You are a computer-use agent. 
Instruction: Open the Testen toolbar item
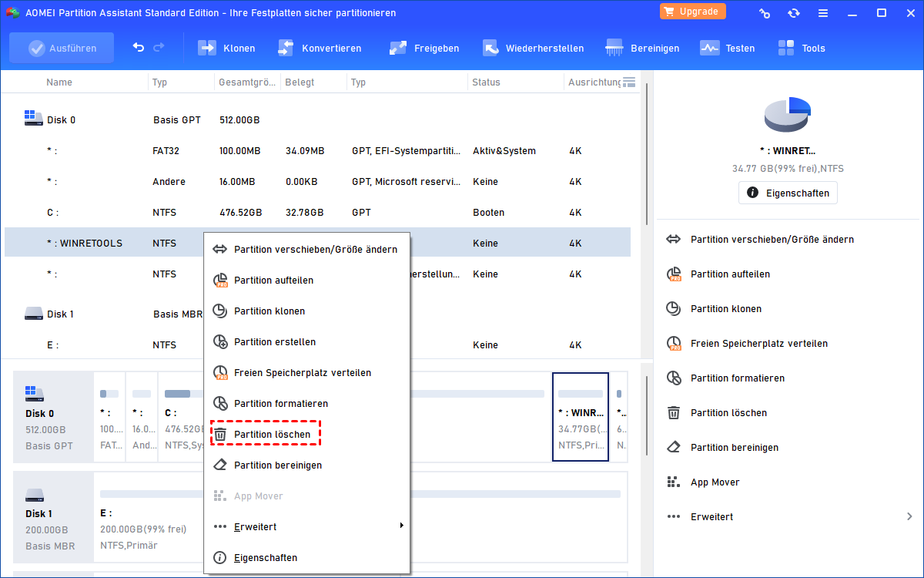pyautogui.click(x=728, y=48)
